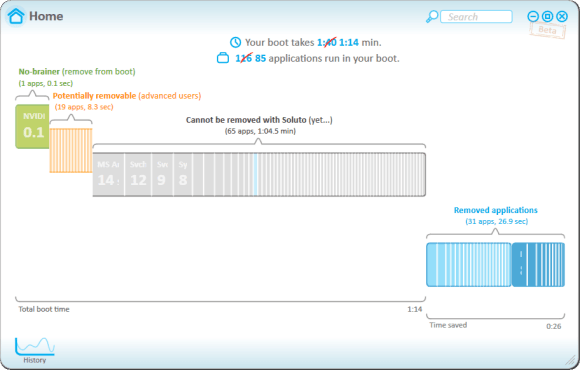Select the green NVIDI 0.1 block
This screenshot has width=580, height=370.
point(32,127)
